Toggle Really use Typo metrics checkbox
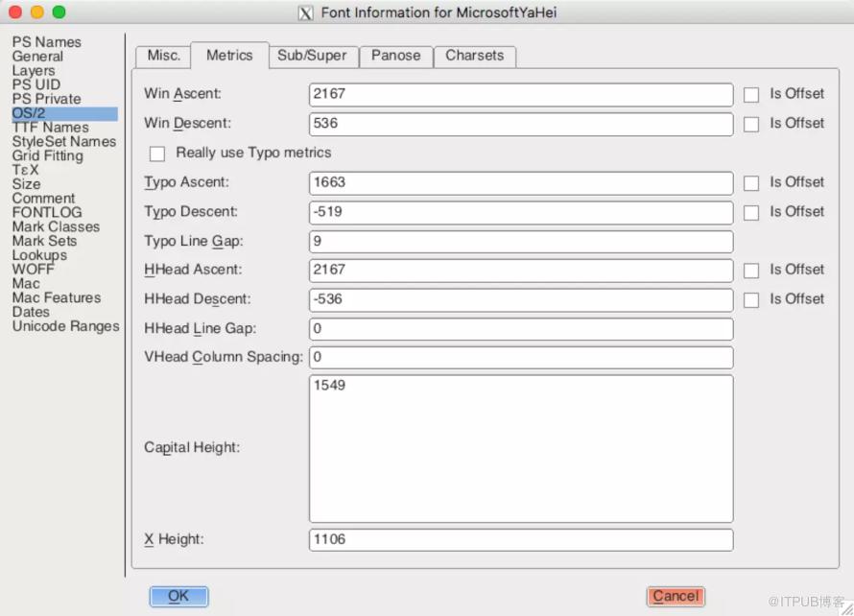 click(x=157, y=154)
